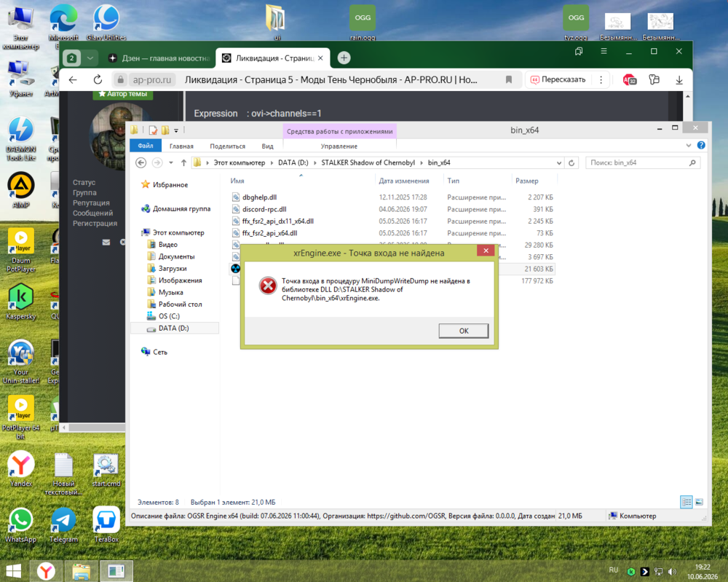Click the volume icon in system tray
The image size is (728, 582).
(672, 571)
